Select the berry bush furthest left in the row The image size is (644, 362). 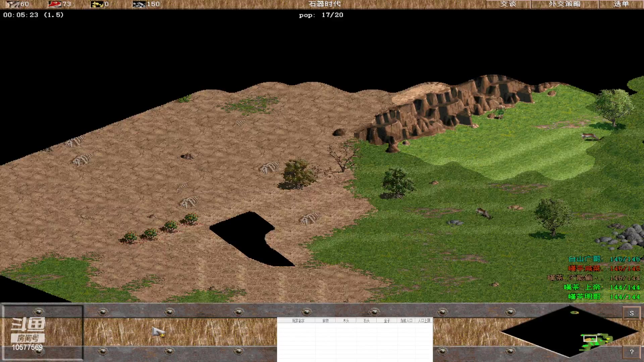click(129, 238)
